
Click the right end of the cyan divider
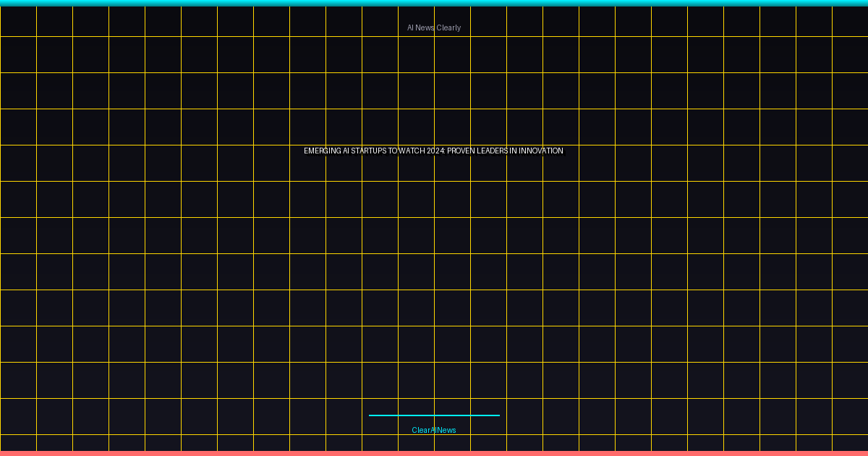(498, 415)
